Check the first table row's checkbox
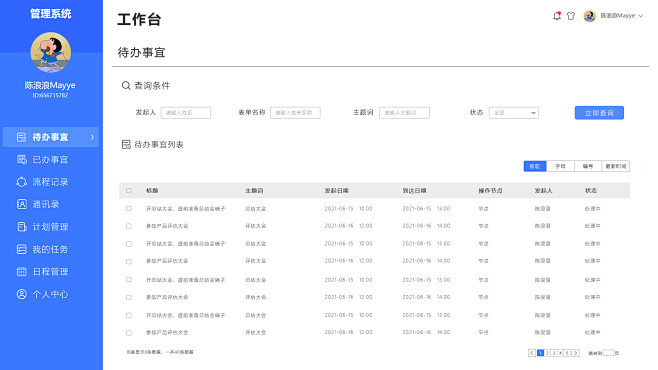The width and height of the screenshot is (658, 370). click(x=129, y=208)
